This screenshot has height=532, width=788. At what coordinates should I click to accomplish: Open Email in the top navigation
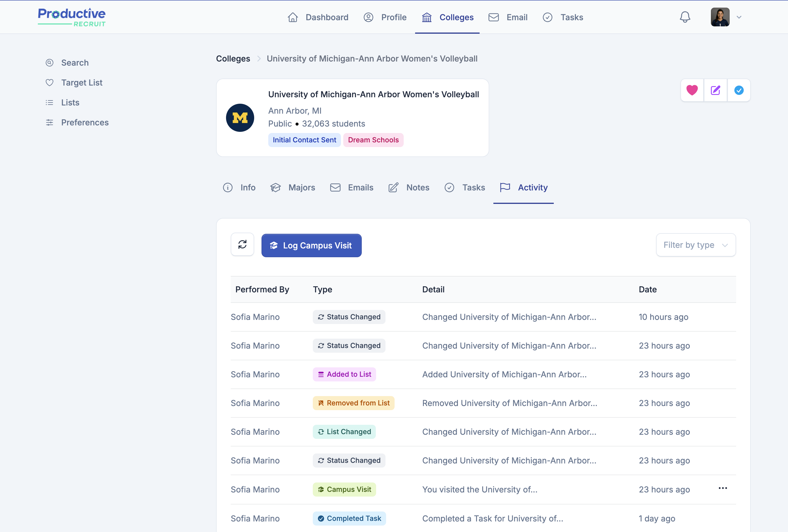click(508, 17)
